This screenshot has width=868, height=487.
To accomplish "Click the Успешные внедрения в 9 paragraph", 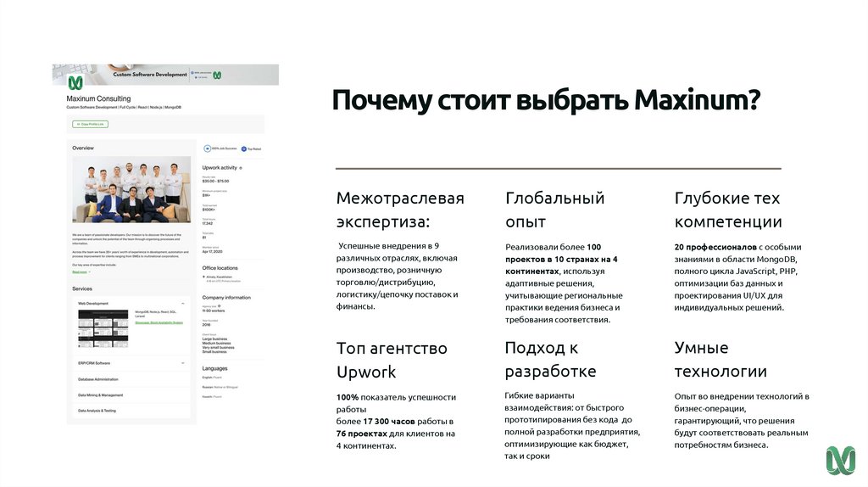I will 397,276.
